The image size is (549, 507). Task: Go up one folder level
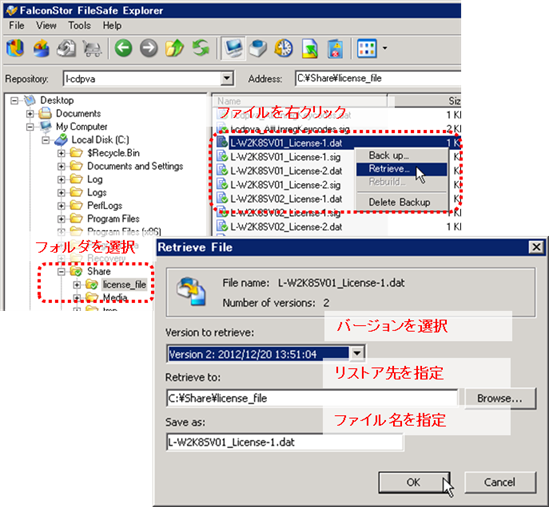tap(175, 48)
